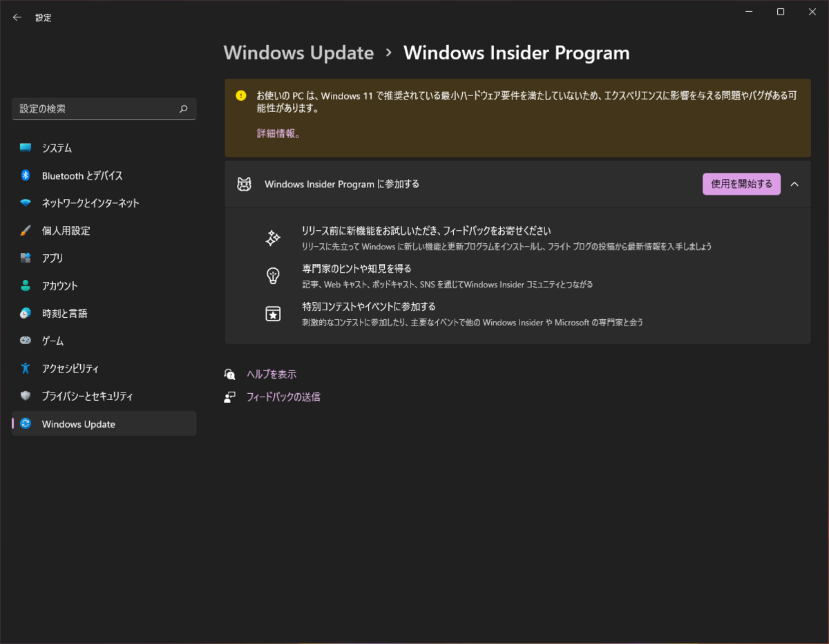This screenshot has height=644, width=829.
Task: Click Windows Insider Program に参加する header row
Action: pos(517,184)
